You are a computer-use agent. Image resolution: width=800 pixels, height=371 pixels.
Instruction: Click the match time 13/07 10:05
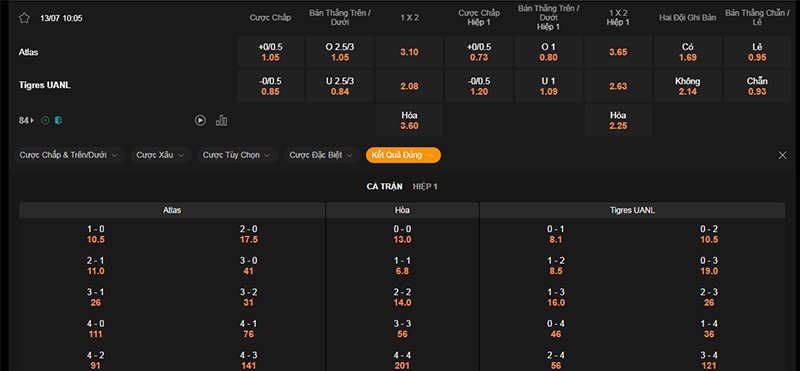pos(61,18)
